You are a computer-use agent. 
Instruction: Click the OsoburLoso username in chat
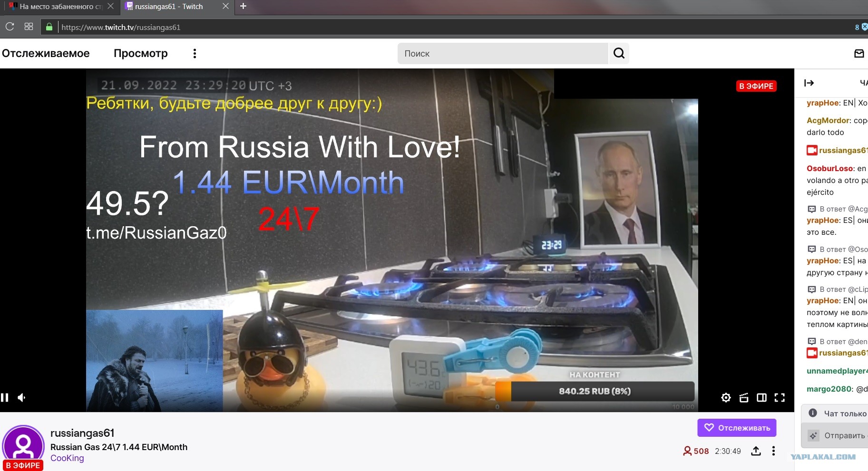pyautogui.click(x=830, y=168)
